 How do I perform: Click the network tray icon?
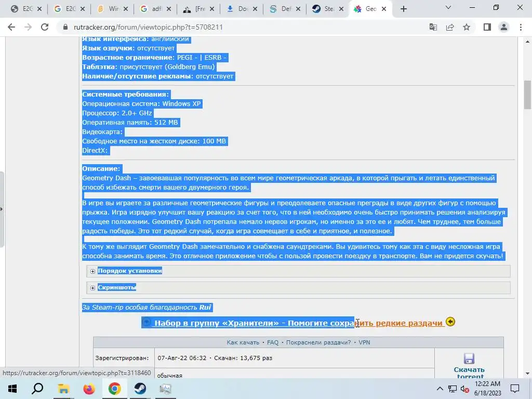click(453, 389)
